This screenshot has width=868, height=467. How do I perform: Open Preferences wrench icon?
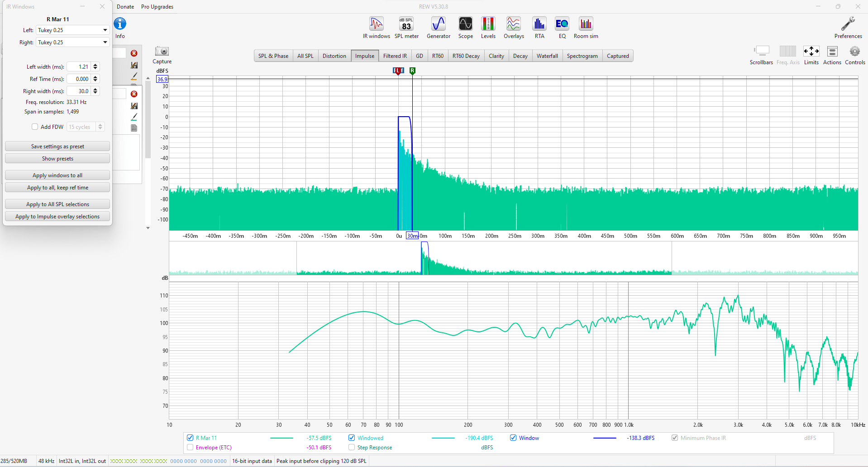848,28
